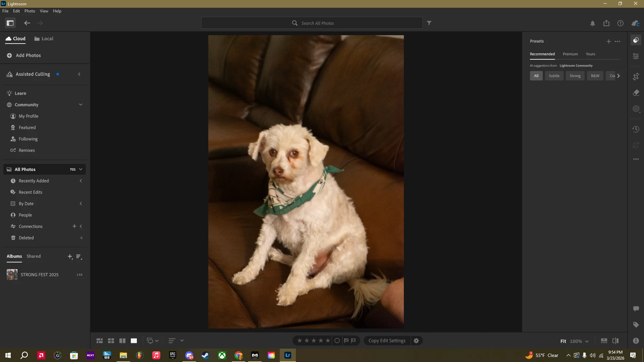Select the Crop and Rotate tool
This screenshot has height=362, width=644.
click(636, 76)
